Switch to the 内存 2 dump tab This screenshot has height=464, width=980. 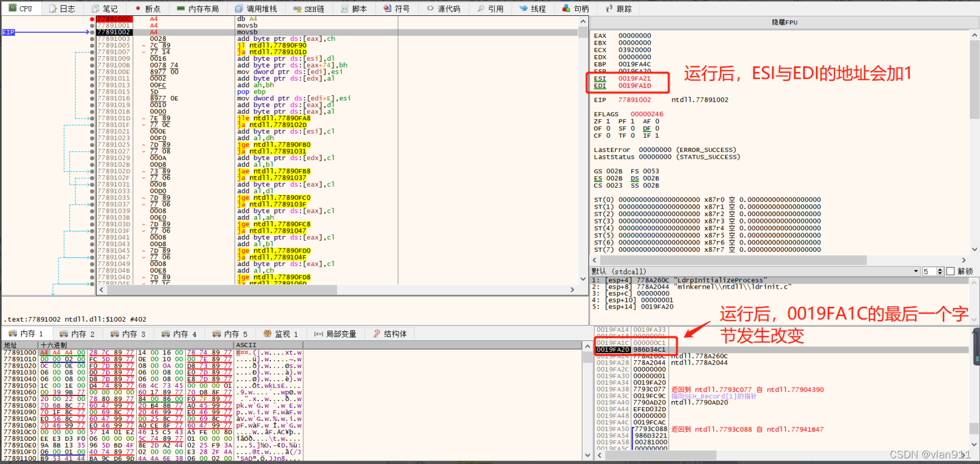click(x=77, y=334)
